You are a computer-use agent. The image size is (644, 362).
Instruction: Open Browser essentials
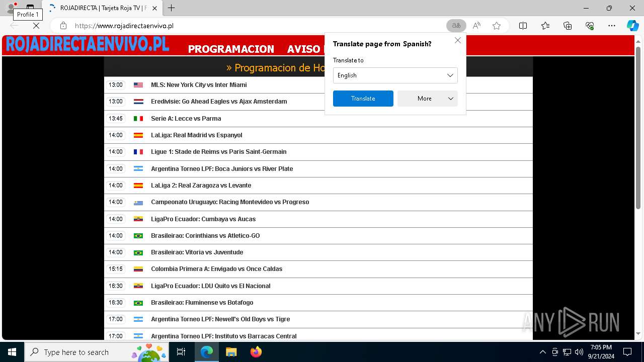pyautogui.click(x=590, y=26)
